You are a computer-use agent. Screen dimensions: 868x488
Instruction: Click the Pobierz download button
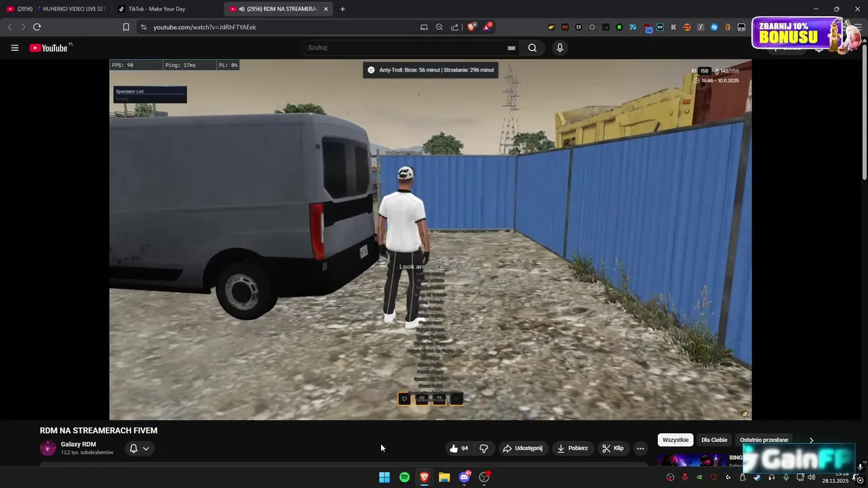tap(572, 448)
